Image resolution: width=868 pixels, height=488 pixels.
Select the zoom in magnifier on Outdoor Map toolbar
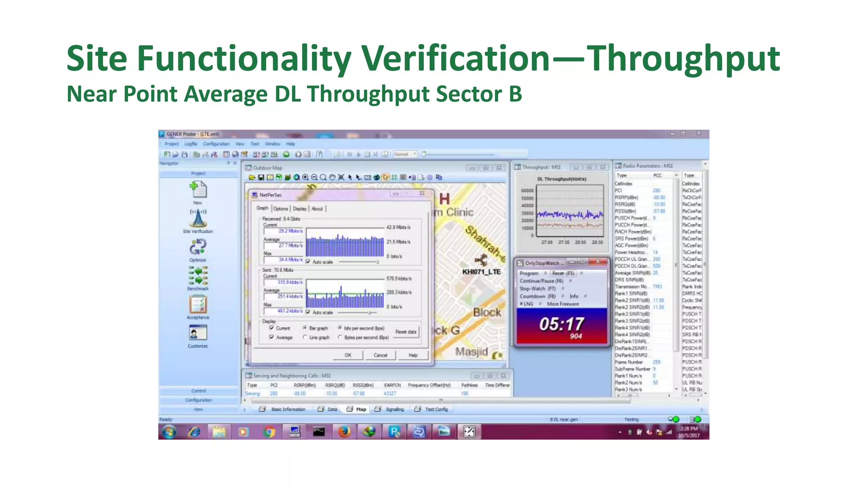point(306,177)
